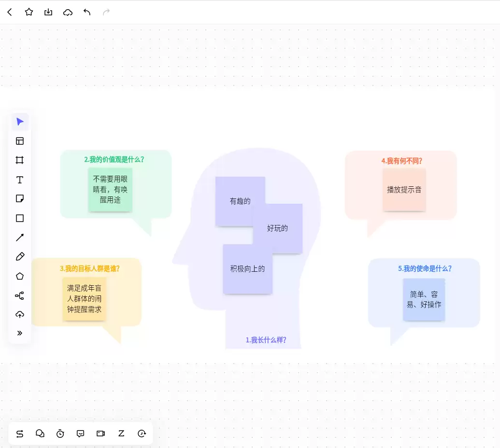This screenshot has height=448, width=500.
Task: Select the sticky note tool
Action: 20,199
